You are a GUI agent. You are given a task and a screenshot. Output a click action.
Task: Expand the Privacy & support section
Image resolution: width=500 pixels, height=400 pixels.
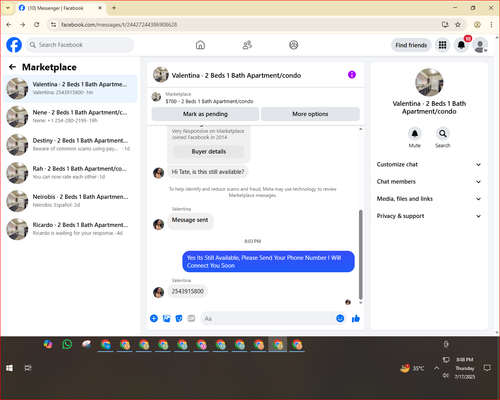429,216
